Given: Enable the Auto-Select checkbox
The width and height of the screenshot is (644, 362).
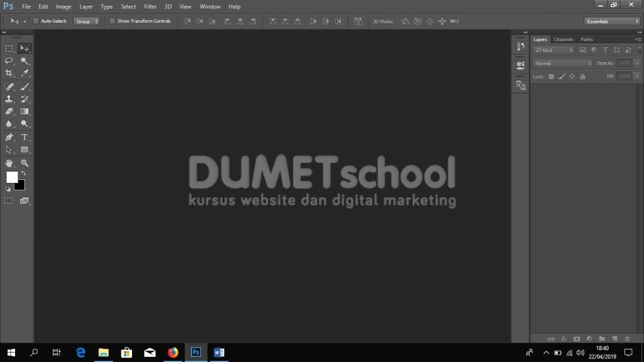Looking at the screenshot, I should [x=36, y=21].
